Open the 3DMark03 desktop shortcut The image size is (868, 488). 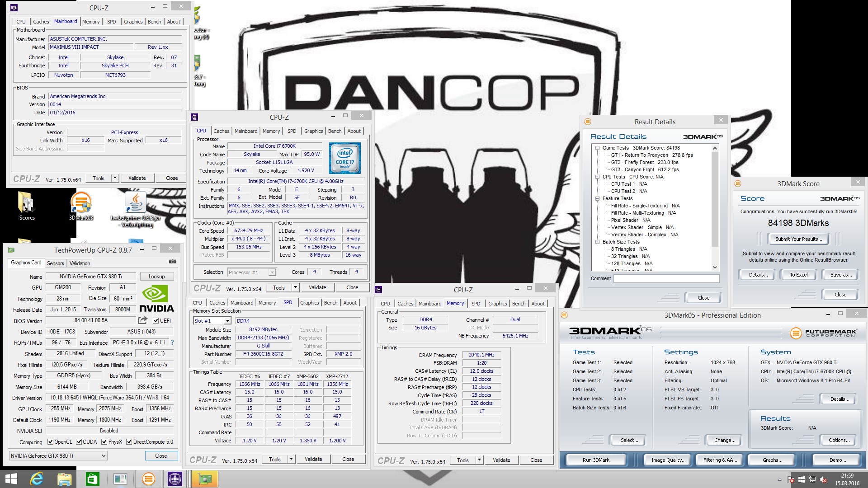coord(81,206)
